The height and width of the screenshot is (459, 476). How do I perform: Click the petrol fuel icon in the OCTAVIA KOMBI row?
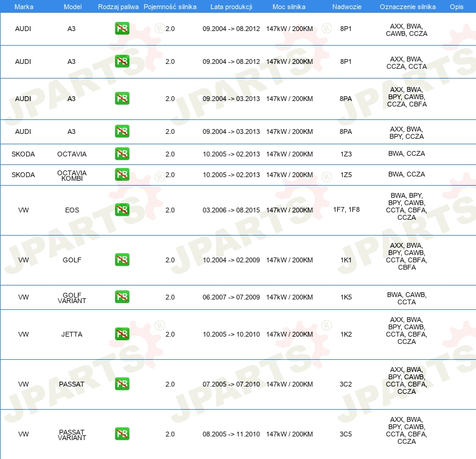122,175
